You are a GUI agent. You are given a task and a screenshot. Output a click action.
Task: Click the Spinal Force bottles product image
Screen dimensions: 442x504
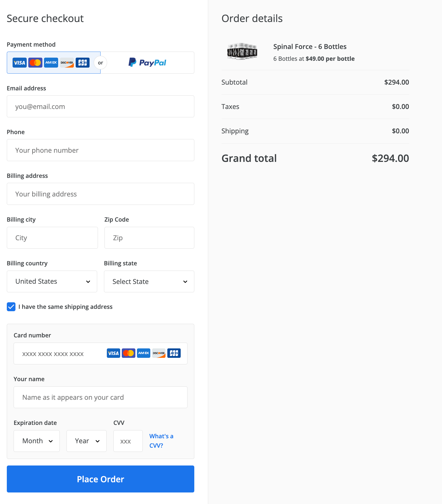click(x=242, y=51)
